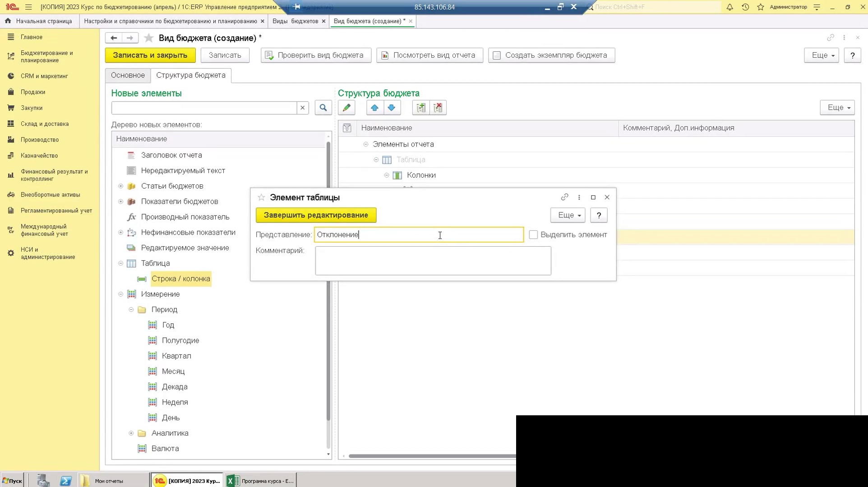Open favorites star in title bar
Viewport: 868px width, 487px height.
761,7
